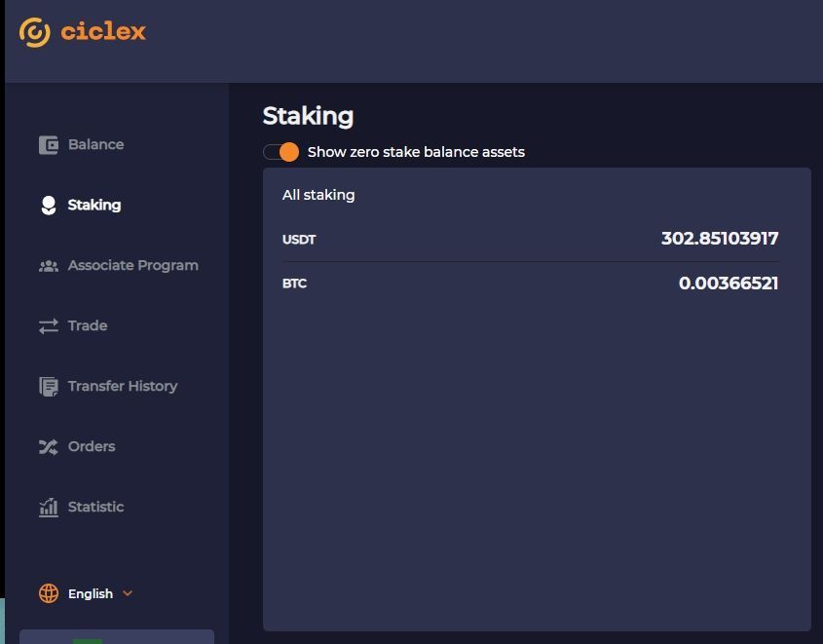Expand the English language chevron
823x644 pixels.
[x=128, y=593]
